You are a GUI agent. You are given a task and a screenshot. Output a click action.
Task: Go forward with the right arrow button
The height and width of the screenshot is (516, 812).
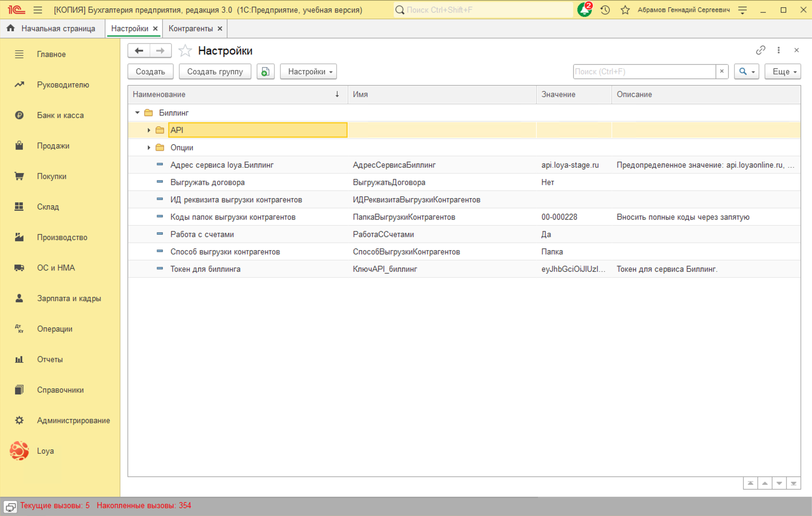pos(160,51)
